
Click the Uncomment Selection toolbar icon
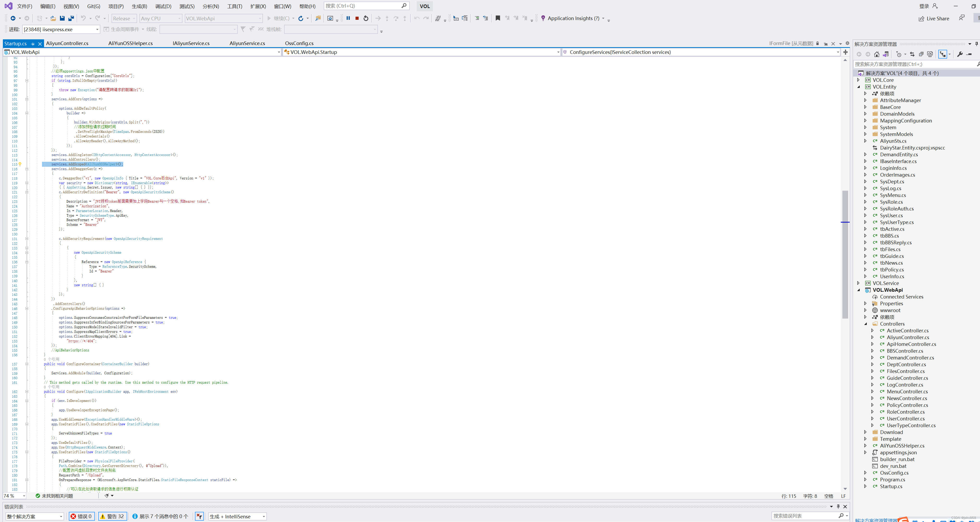pyautogui.click(x=485, y=18)
